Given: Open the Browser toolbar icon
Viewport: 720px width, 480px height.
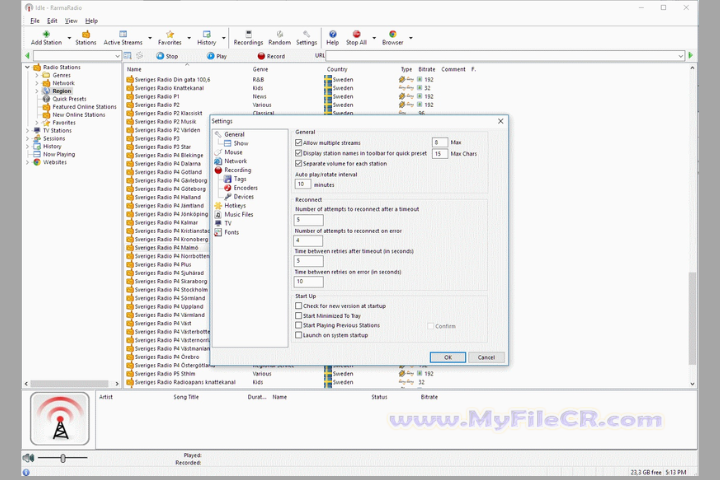Looking at the screenshot, I should click(x=393, y=38).
